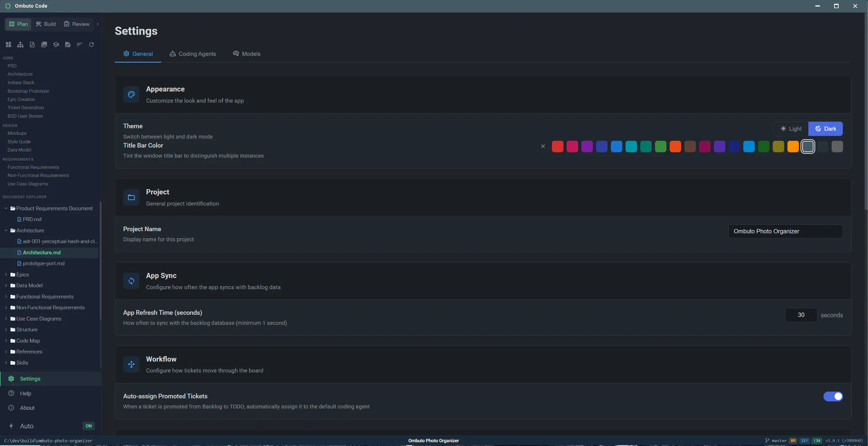Viewport: 868px width, 446px height.
Task: Click the Project folder icon
Action: click(131, 197)
